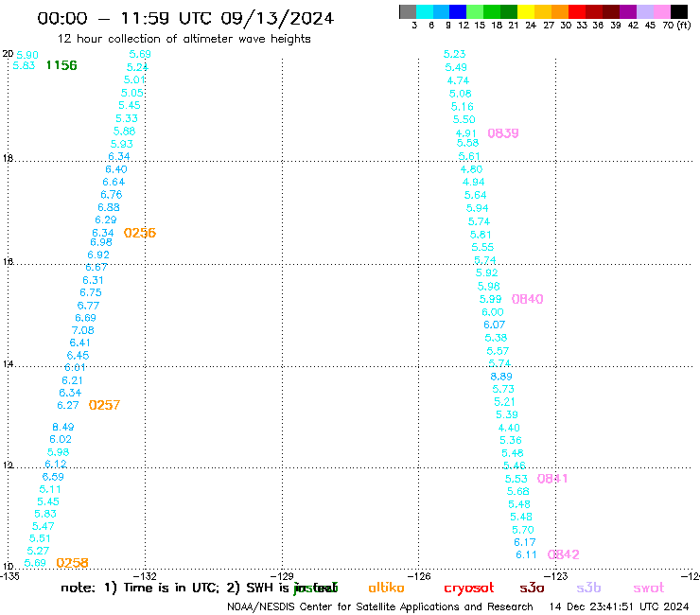The width and height of the screenshot is (700, 615).
Task: Click the 6.27 value beside 0257
Action: coord(68,405)
